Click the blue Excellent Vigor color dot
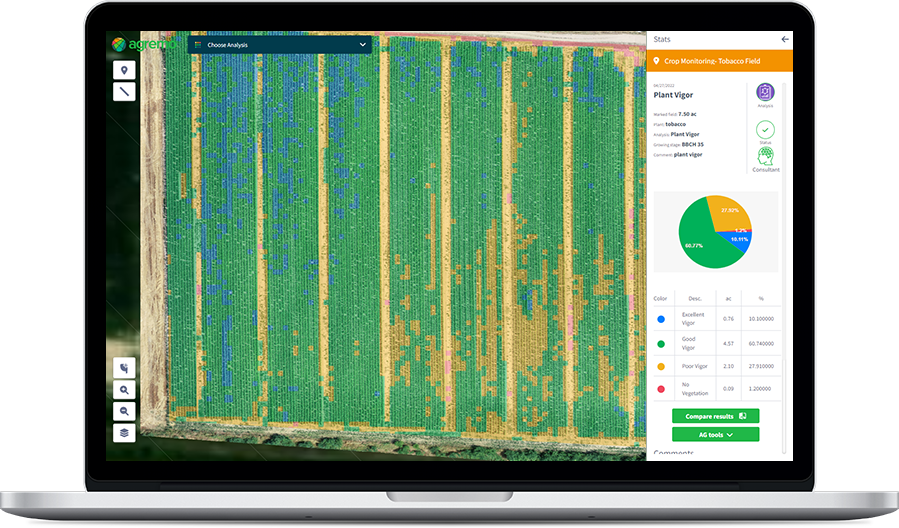The image size is (899, 528). tap(661, 320)
